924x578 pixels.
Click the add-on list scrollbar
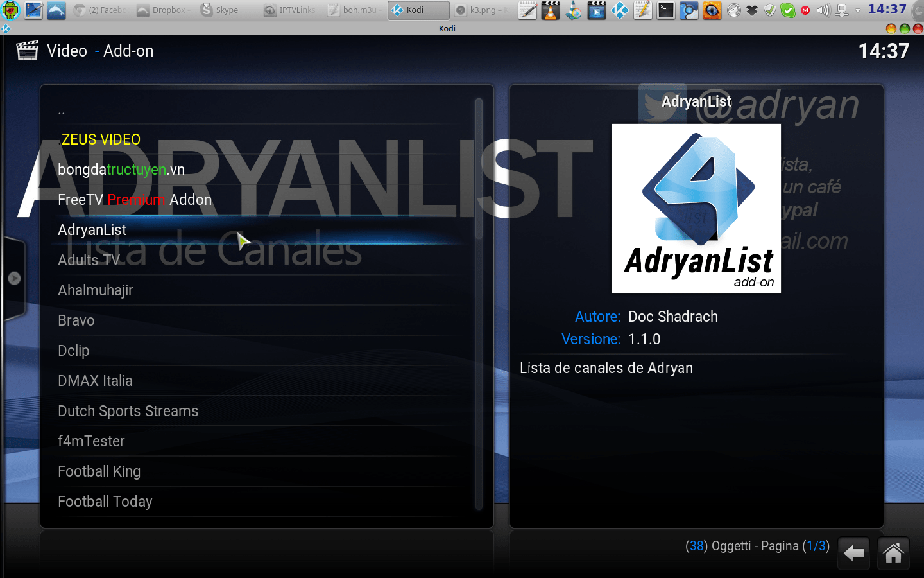pos(479,304)
